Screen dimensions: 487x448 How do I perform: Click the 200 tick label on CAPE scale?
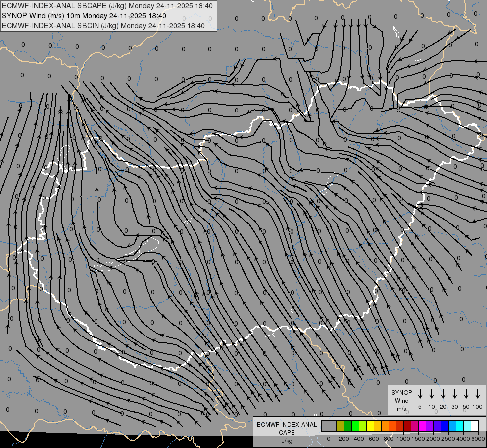click(x=344, y=439)
